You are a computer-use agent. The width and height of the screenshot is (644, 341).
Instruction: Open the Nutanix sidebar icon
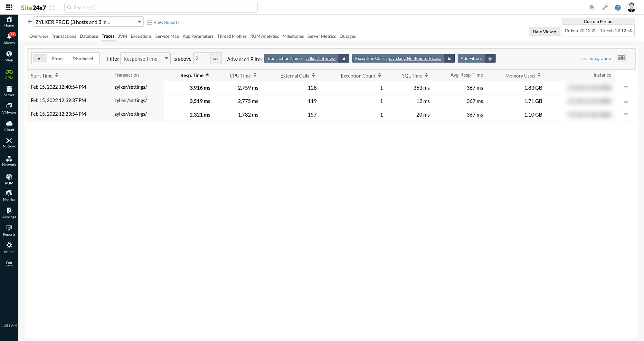(9, 142)
